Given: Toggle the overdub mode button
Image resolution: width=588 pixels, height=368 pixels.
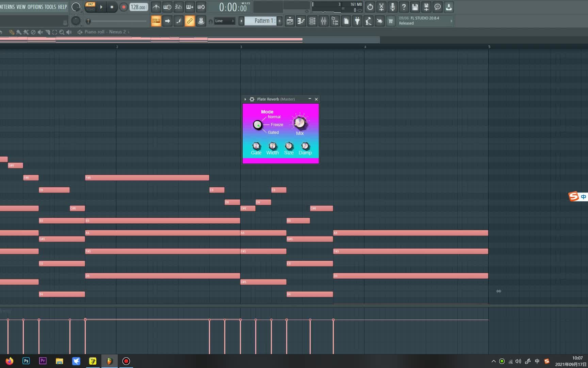Looking at the screenshot, I should pyautogui.click(x=190, y=7).
